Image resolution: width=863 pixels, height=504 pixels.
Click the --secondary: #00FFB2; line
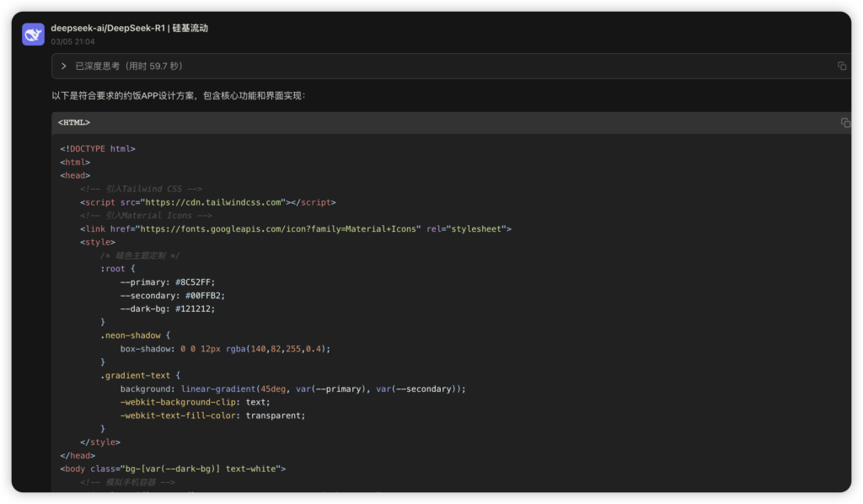coord(173,296)
